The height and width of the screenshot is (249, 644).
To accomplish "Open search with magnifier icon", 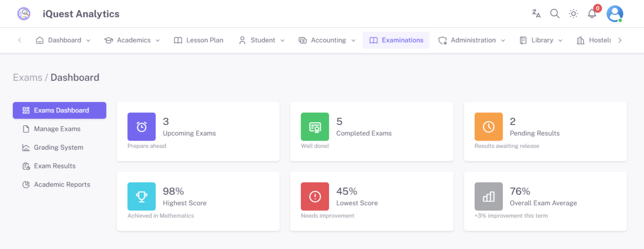I will coord(555,13).
